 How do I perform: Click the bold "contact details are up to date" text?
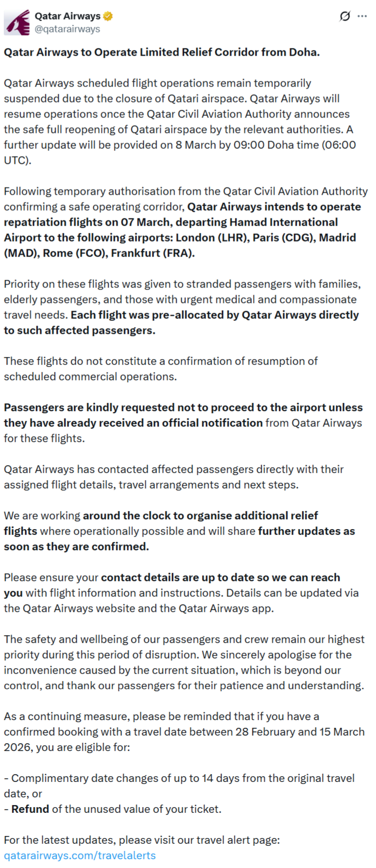(220, 577)
